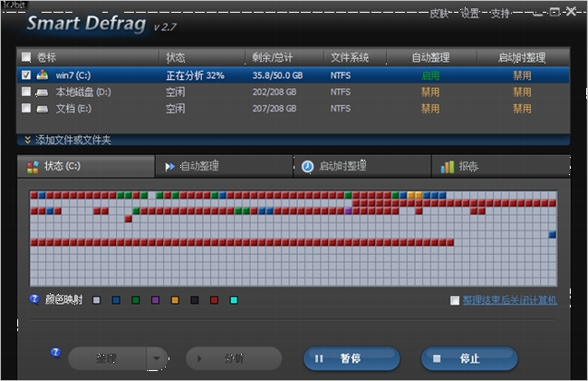Viewport: 588px width, 381px height.
Task: Click the 颜色映射 label
Action: tap(63, 299)
